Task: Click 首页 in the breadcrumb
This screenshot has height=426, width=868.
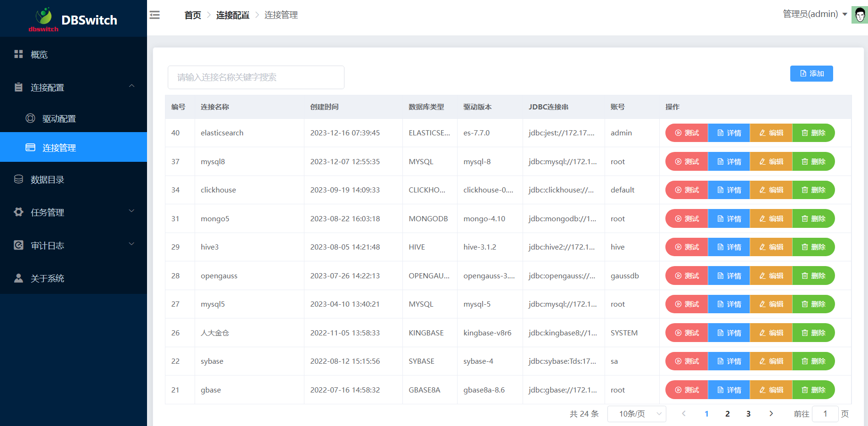Action: pyautogui.click(x=192, y=15)
